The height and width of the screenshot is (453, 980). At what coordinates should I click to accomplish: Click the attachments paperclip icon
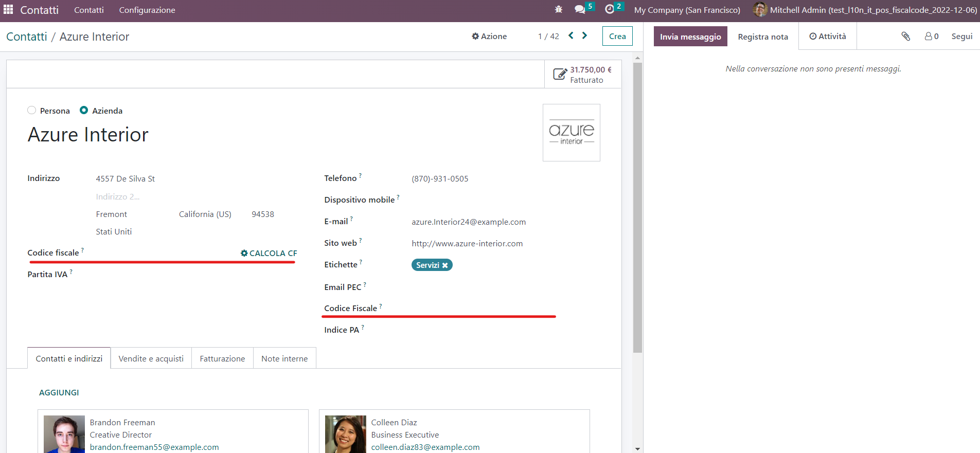905,36
